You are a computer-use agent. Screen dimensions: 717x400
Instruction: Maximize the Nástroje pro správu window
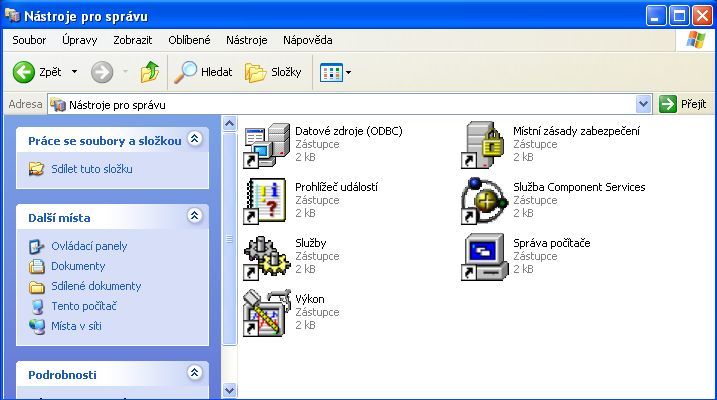pyautogui.click(x=679, y=16)
